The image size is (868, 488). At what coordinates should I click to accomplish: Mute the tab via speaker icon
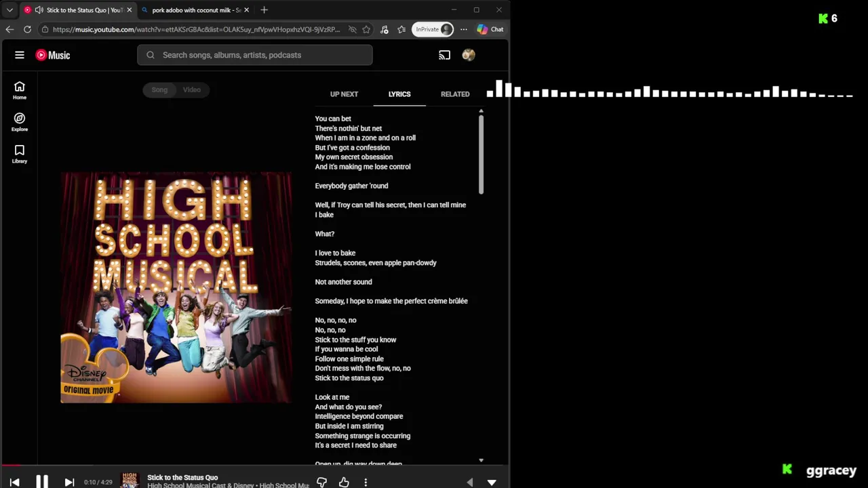[39, 10]
